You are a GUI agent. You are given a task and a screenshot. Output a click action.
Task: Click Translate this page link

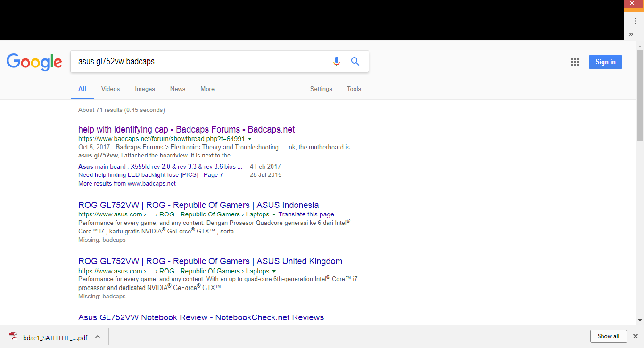(306, 215)
